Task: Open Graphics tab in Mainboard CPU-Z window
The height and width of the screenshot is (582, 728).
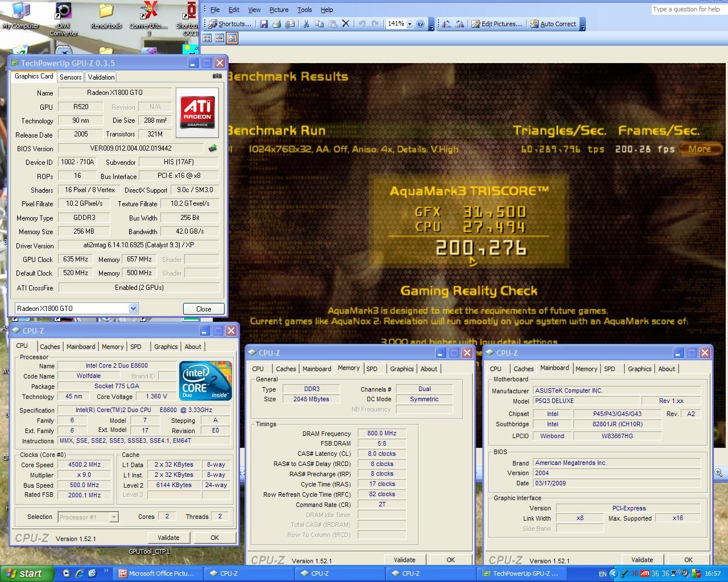Action: (640, 369)
